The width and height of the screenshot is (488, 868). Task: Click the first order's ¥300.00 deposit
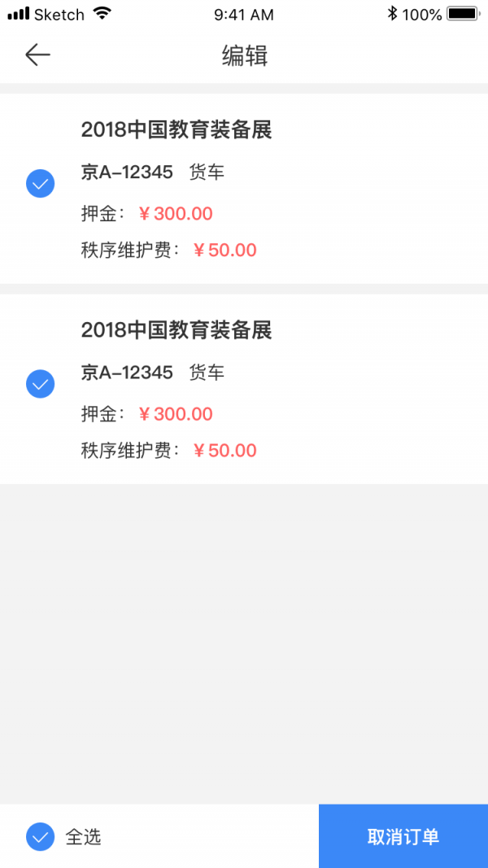[176, 214]
